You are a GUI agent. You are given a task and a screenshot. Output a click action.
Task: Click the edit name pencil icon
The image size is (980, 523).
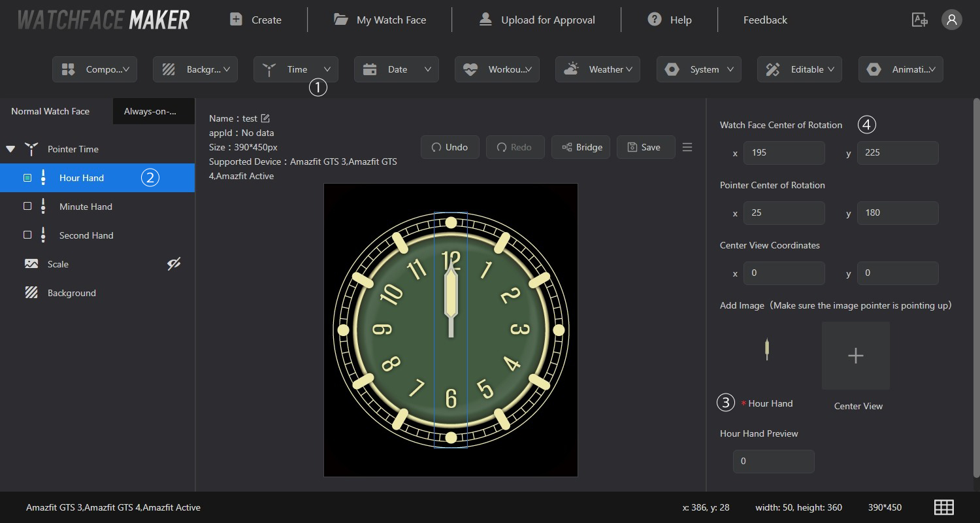pyautogui.click(x=265, y=118)
